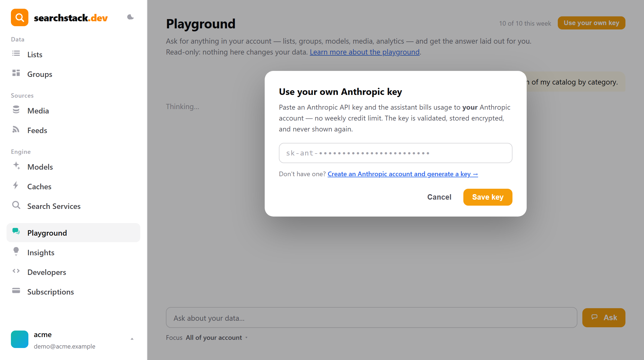Screen dimensions: 644x360
Task: Click the Anthropic API key input field
Action: click(x=395, y=153)
